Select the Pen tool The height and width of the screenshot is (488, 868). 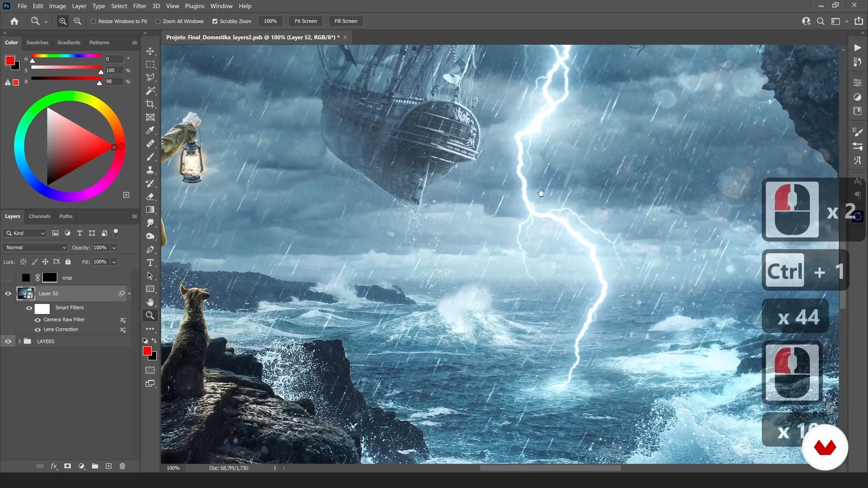150,249
